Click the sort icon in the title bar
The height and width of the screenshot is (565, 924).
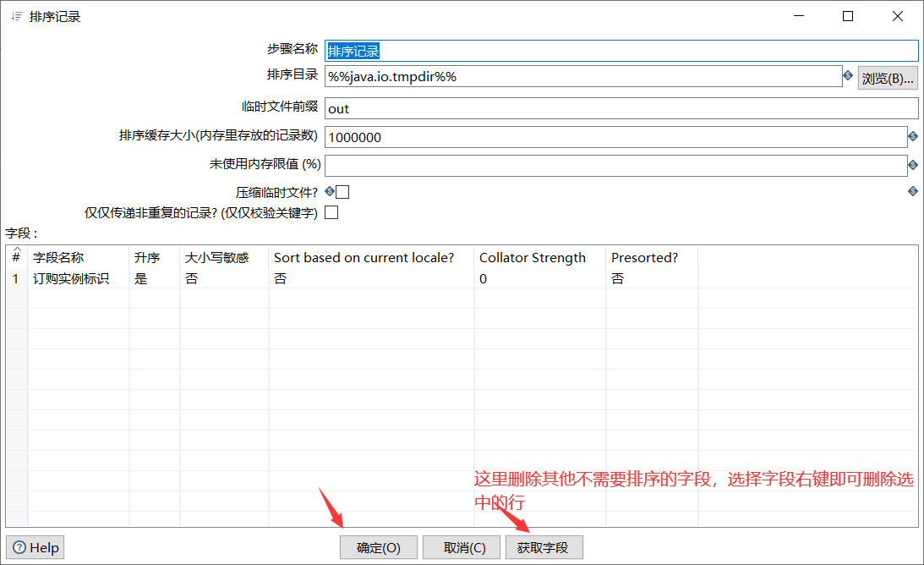click(x=17, y=17)
